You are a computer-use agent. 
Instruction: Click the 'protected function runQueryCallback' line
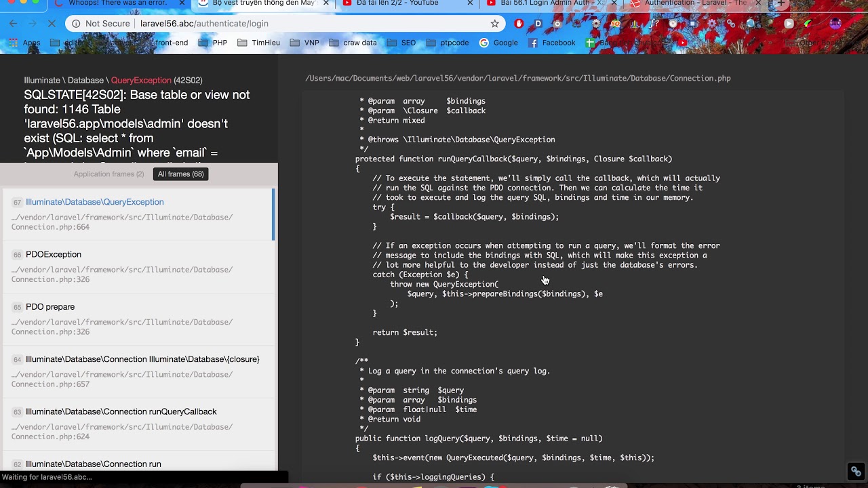(x=513, y=159)
